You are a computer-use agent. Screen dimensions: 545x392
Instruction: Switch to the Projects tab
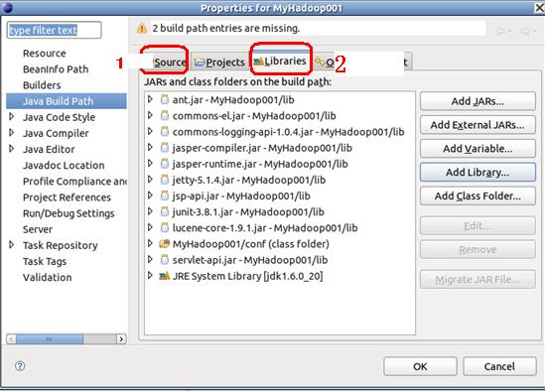tap(219, 63)
